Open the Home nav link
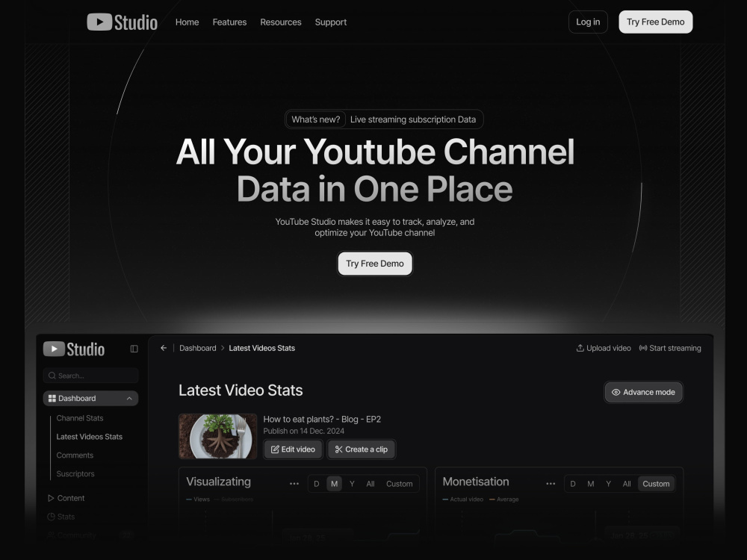 pos(187,22)
